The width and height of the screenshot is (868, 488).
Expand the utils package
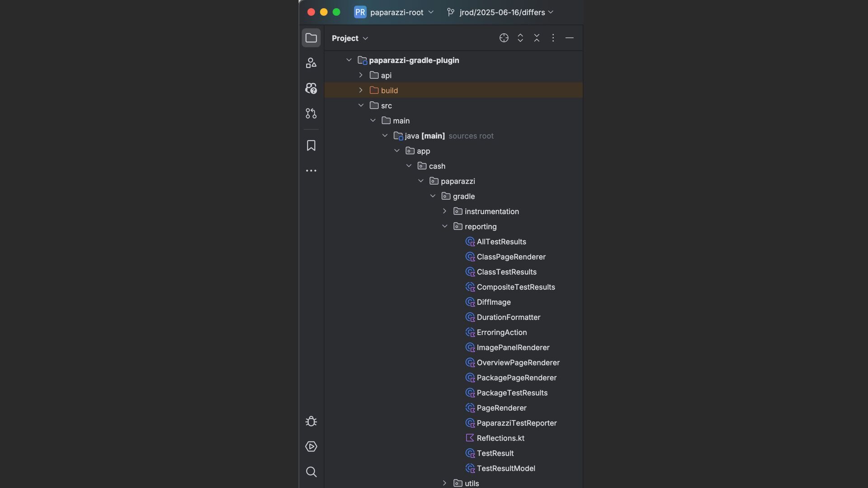click(445, 483)
